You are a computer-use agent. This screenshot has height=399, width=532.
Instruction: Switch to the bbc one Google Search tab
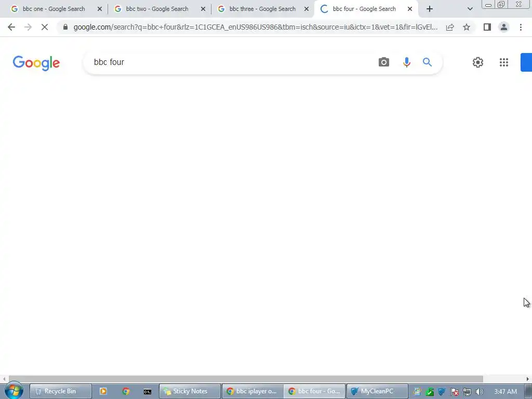(54, 9)
